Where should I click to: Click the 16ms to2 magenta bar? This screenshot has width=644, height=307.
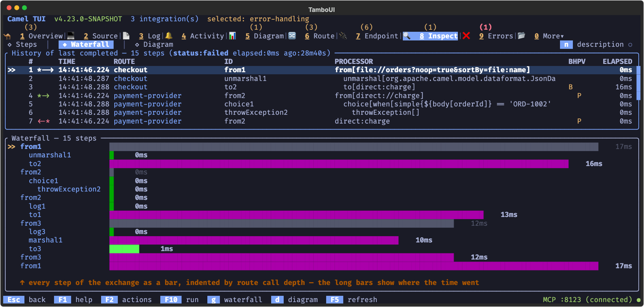339,164
